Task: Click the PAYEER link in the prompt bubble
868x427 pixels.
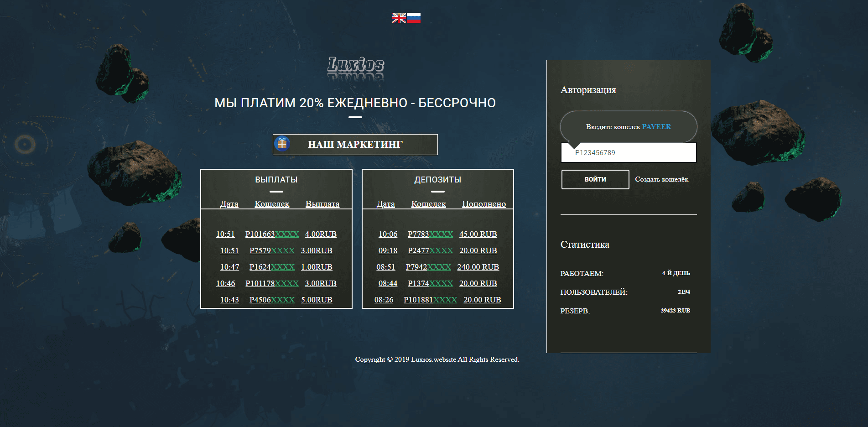Action: click(x=656, y=127)
